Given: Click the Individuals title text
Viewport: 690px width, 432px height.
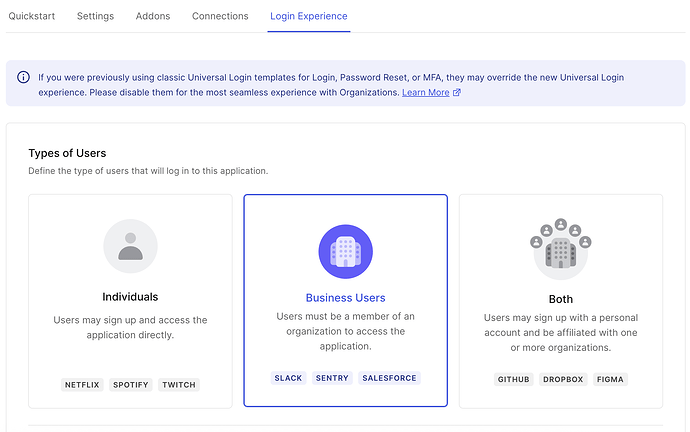Looking at the screenshot, I should tap(130, 297).
